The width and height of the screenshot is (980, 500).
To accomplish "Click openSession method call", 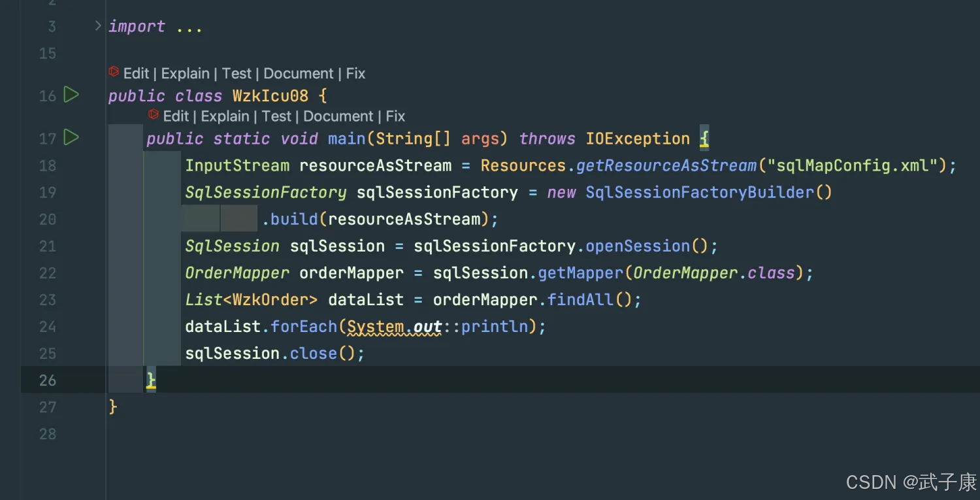I will (638, 246).
